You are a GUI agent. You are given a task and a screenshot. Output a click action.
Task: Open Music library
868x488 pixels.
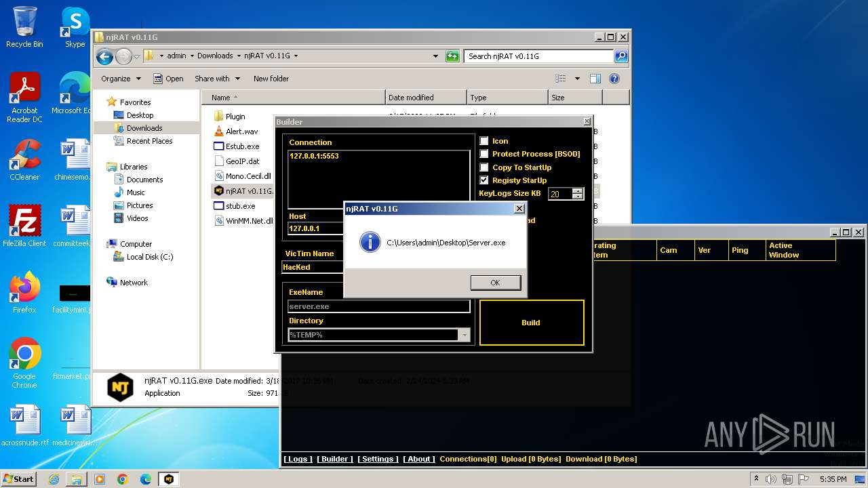pos(129,192)
